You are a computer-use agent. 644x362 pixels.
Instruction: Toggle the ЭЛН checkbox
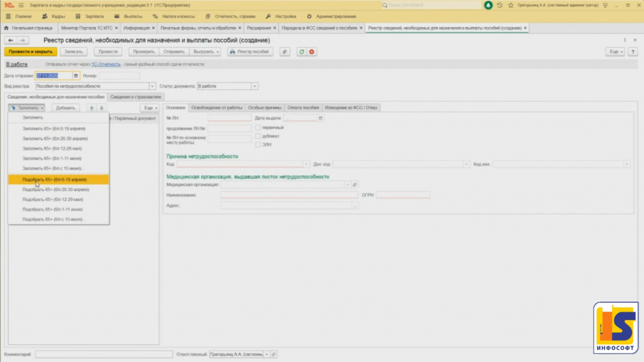tap(258, 145)
